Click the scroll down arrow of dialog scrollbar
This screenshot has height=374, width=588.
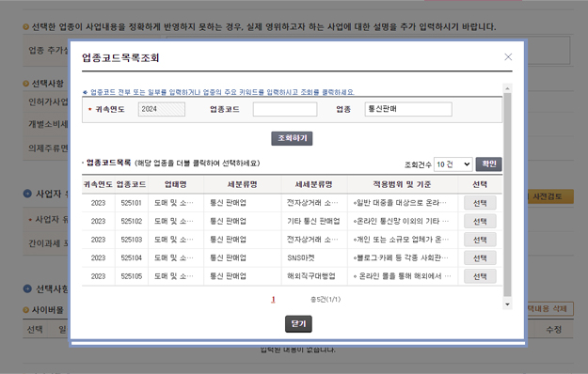coord(507,304)
